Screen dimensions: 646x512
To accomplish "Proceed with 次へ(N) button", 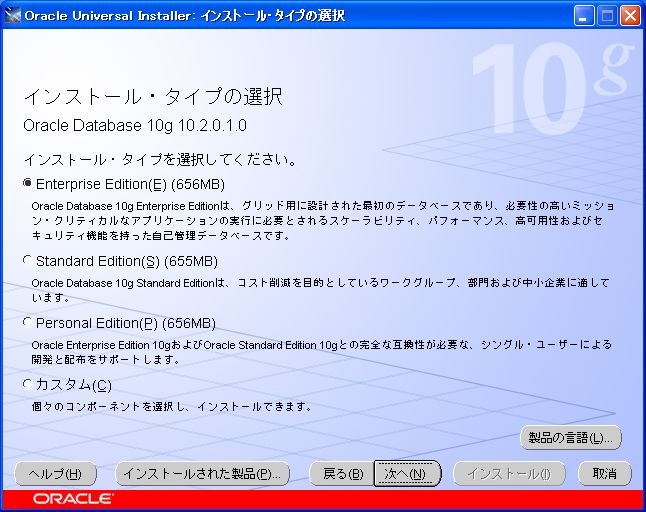I will pyautogui.click(x=407, y=474).
